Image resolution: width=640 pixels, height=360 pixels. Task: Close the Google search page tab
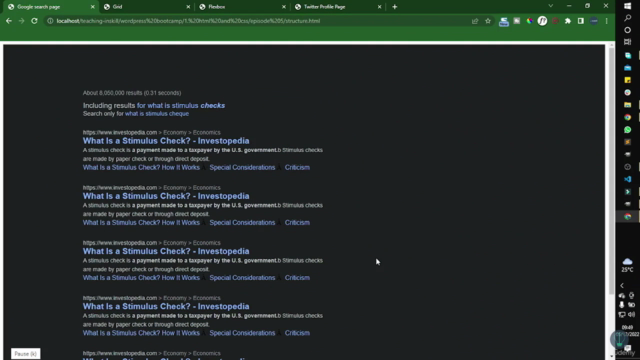[93, 7]
